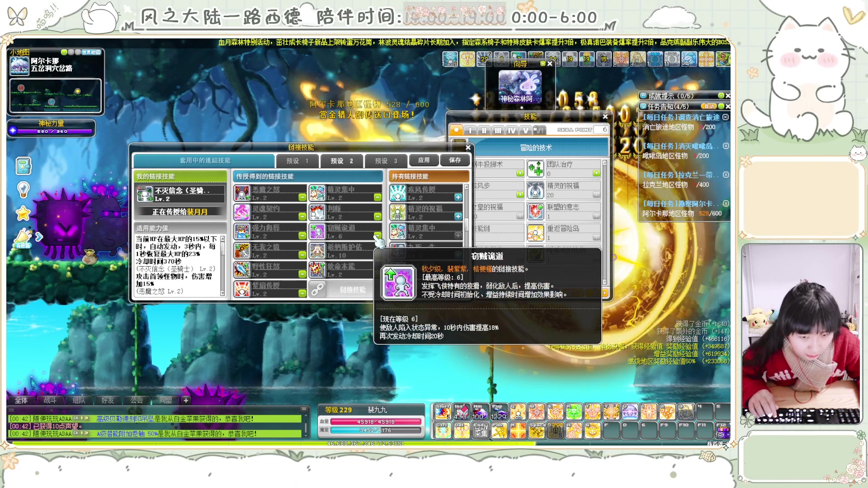Dismiss the 消灭啾啾岛 daily quest tracker
Screen dimensions: 868x488
[x=726, y=146]
